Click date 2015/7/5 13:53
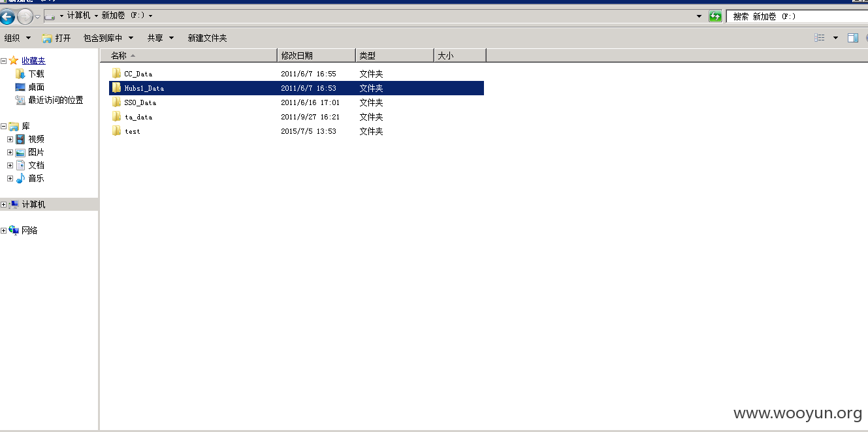 tap(308, 131)
